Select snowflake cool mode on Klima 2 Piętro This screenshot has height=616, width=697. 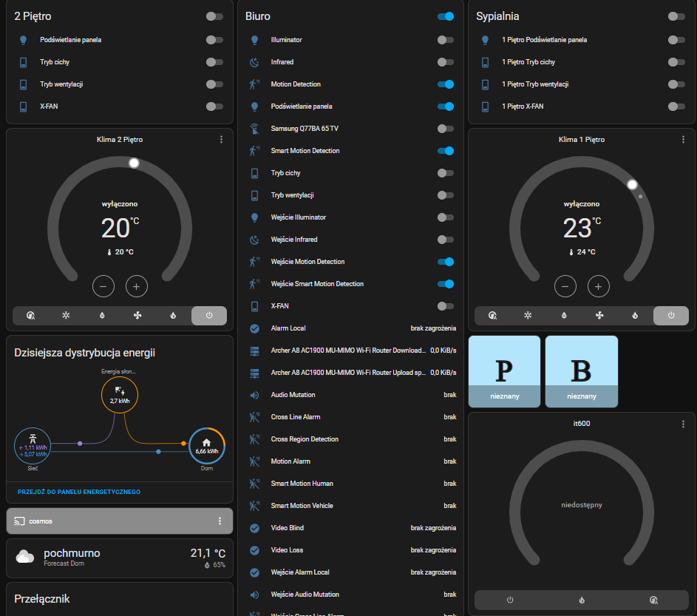[x=66, y=316]
